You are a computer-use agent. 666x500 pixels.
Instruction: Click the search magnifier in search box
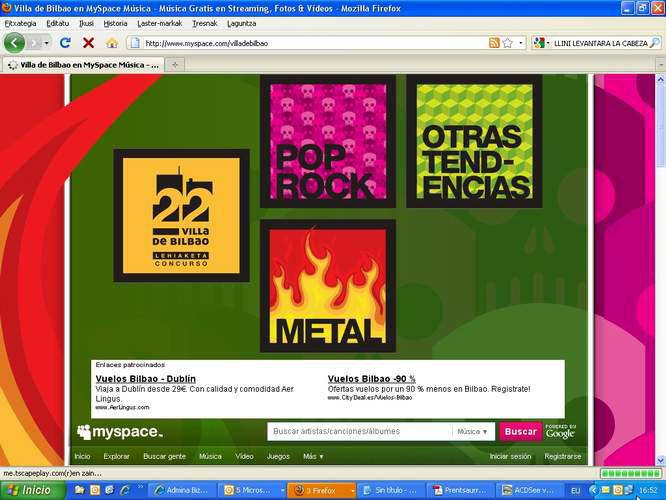tap(655, 43)
